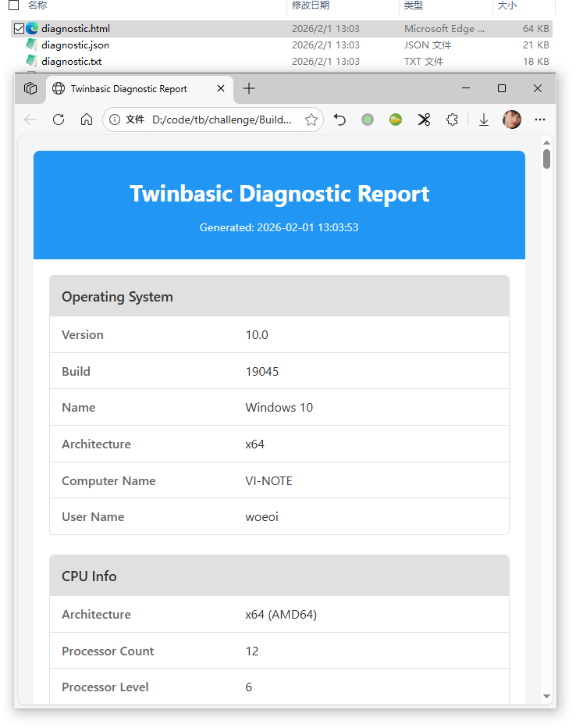Open the Extensions puzzle icon

[x=452, y=120]
